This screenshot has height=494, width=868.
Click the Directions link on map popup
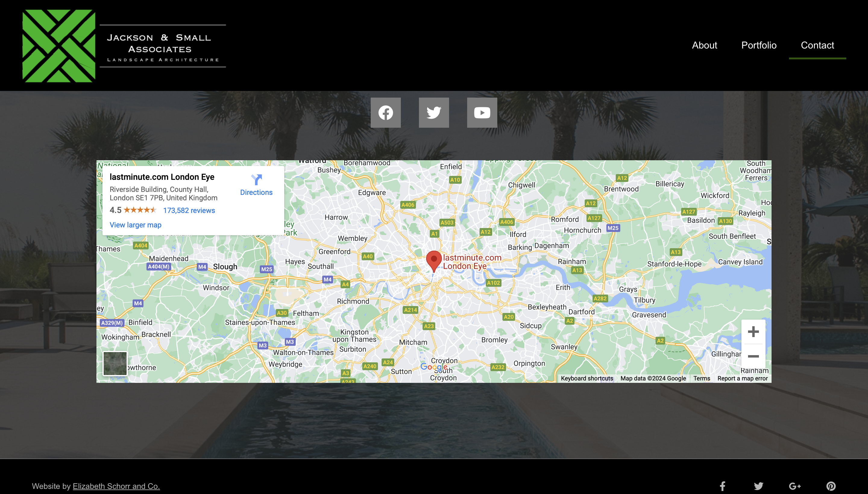(x=256, y=192)
